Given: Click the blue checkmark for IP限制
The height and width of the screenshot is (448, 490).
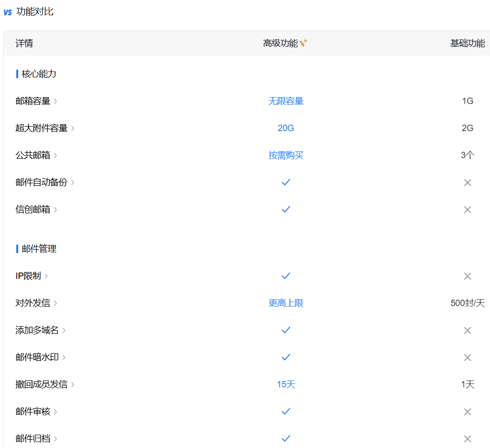Looking at the screenshot, I should pos(286,276).
